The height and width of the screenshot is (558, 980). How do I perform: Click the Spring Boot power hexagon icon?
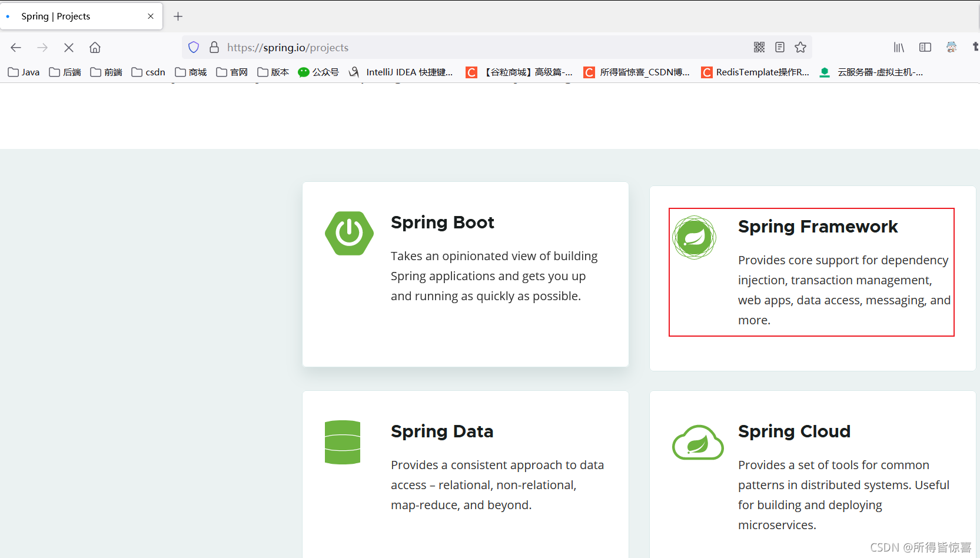[349, 233]
